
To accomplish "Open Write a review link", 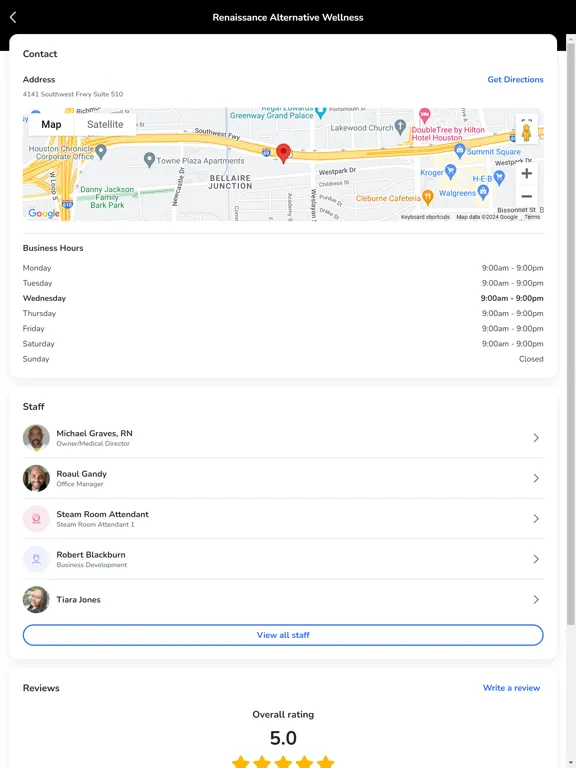I will pos(511,688).
